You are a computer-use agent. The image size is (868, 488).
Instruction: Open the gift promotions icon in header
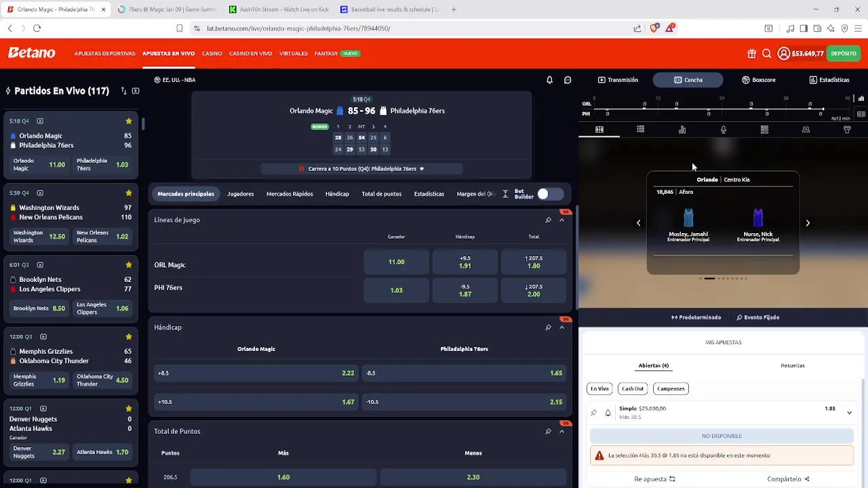click(x=752, y=54)
